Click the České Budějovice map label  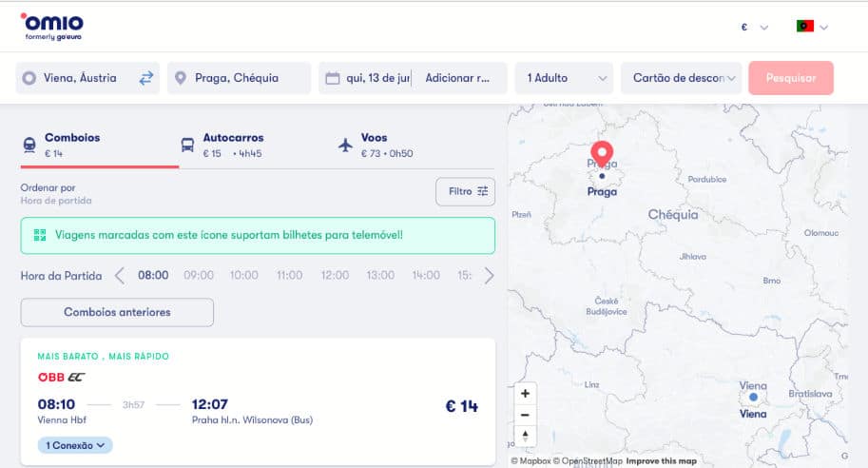[607, 306]
